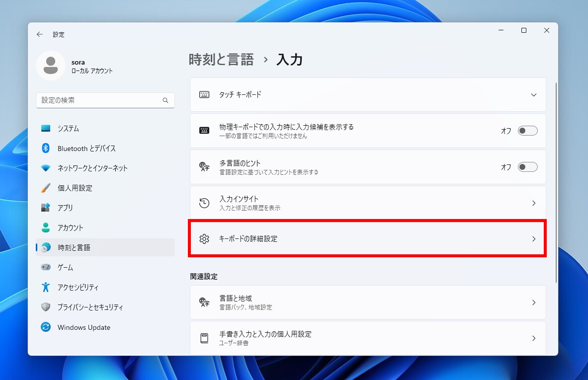Click the アクセシビリティ accessibility icon

click(x=45, y=287)
